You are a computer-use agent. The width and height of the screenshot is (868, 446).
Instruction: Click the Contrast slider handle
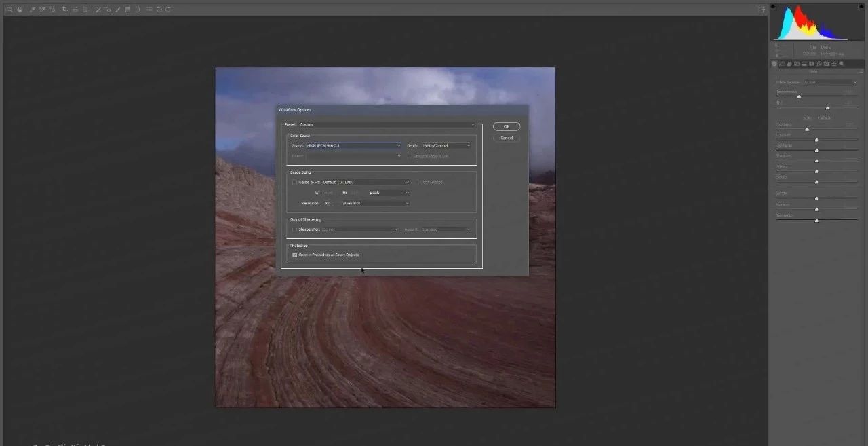pyautogui.click(x=816, y=140)
